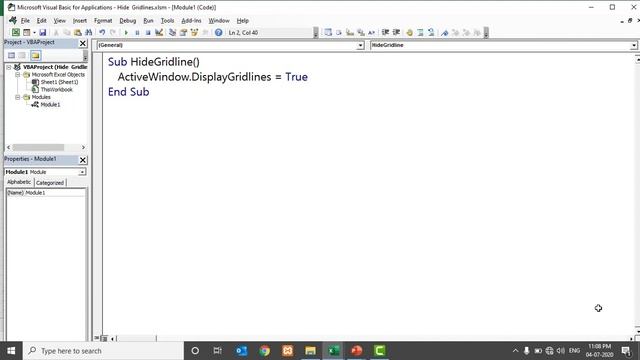Image resolution: width=640 pixels, height=360 pixels.
Task: Click the View Microsoft Excel toolbar icon
Action: pos(16,32)
